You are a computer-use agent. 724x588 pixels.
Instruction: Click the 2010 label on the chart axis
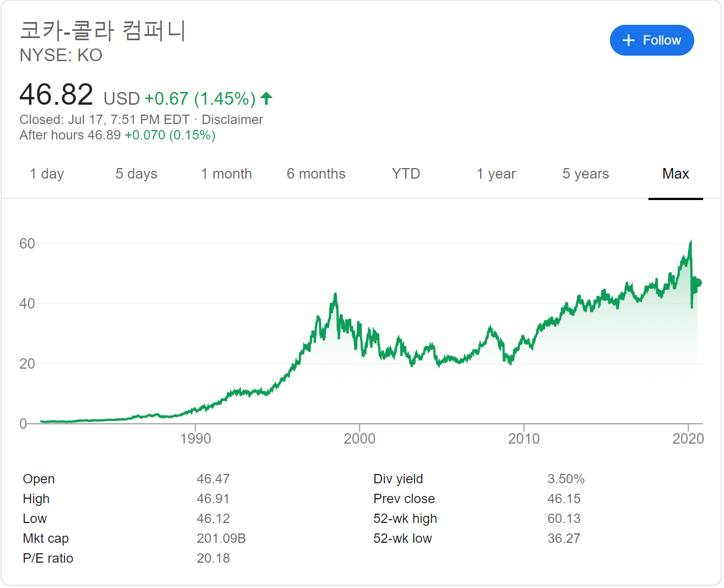[524, 439]
